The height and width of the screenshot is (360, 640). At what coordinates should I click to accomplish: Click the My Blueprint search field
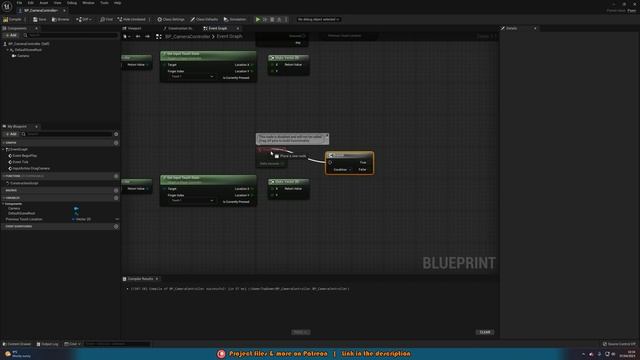(67, 134)
